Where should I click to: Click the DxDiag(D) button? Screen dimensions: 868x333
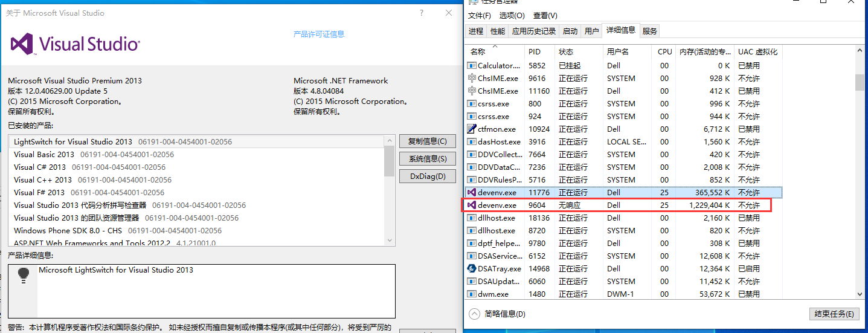click(x=428, y=176)
